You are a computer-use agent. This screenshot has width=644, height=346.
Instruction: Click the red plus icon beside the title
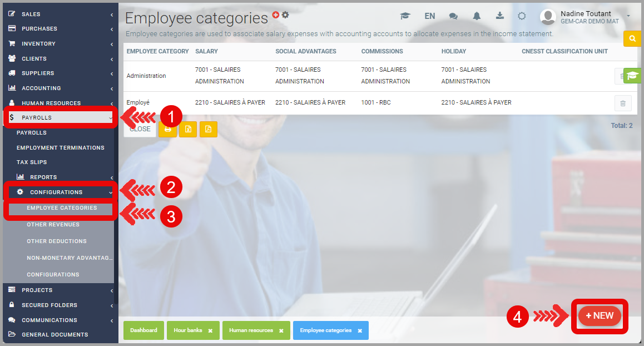coord(276,15)
